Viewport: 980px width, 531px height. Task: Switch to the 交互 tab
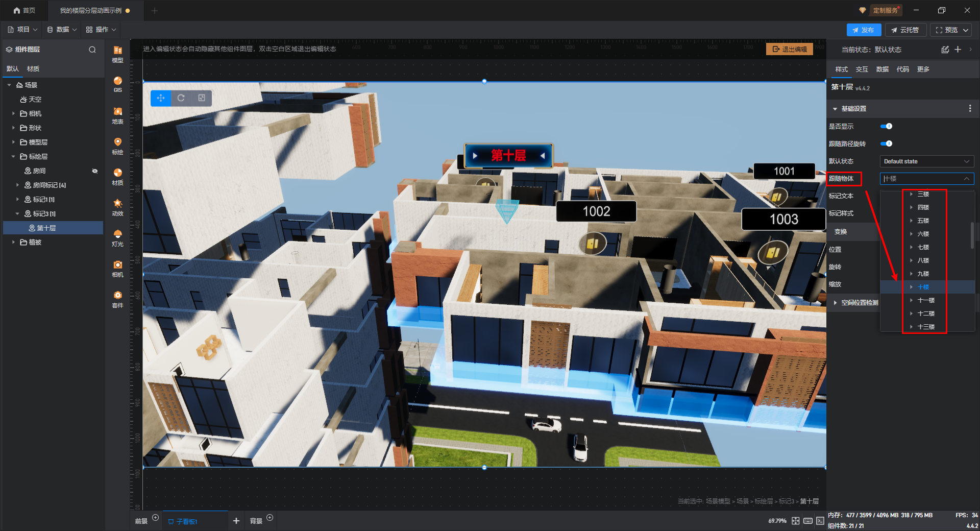862,69
